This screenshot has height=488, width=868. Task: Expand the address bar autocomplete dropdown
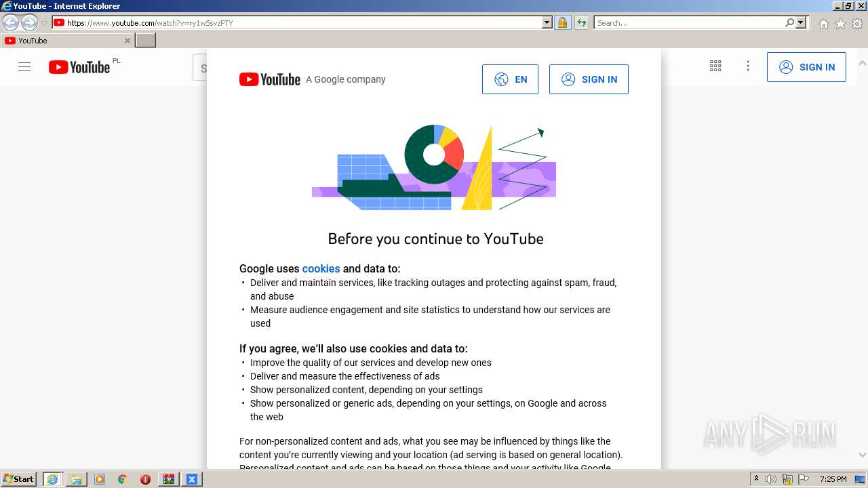pyautogui.click(x=547, y=23)
